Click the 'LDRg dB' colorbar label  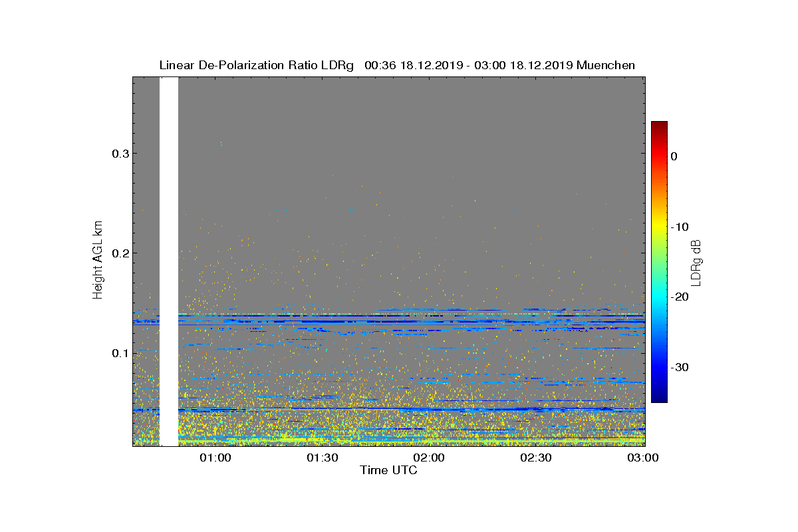coord(696,262)
